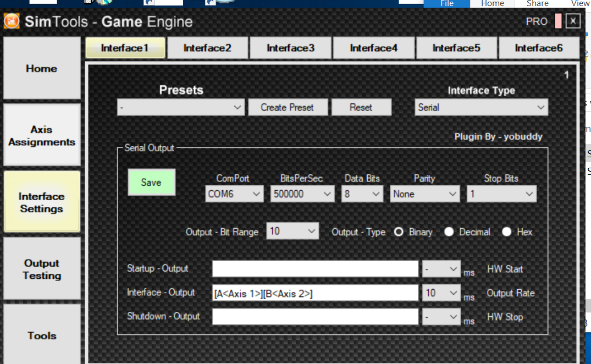
Task: Expand the BitsPerSec 500000 dropdown
Action: point(302,194)
